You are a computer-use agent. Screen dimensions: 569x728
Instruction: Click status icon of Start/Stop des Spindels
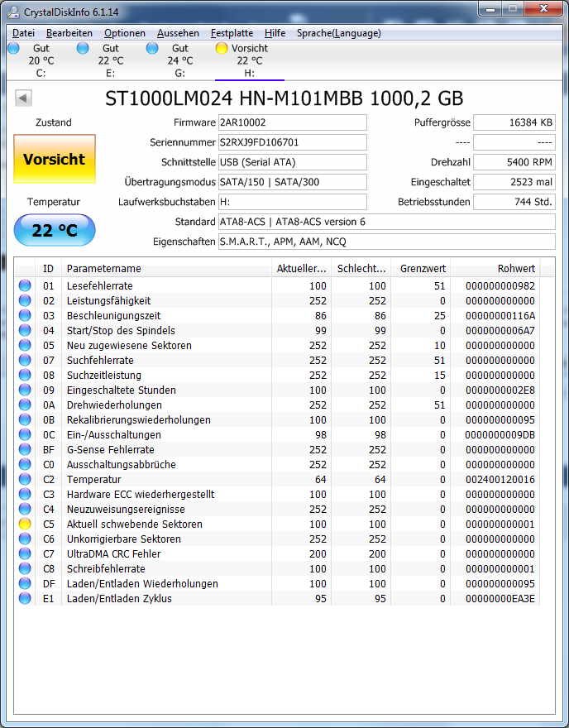click(x=25, y=330)
